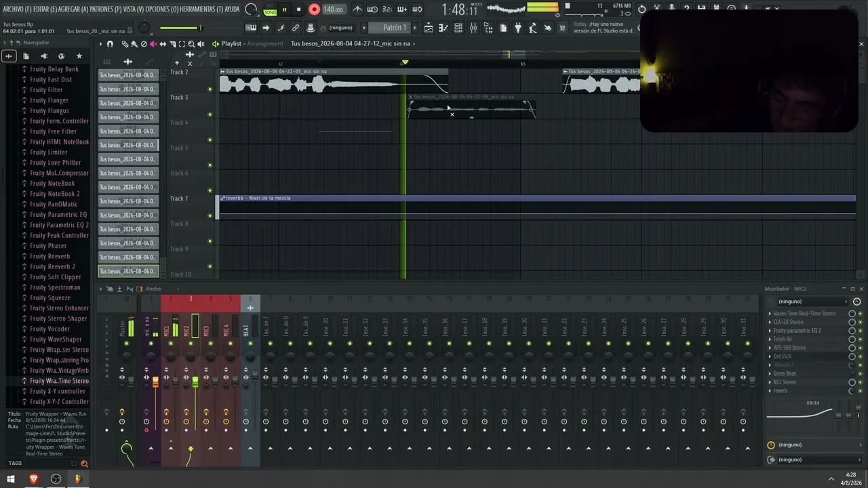Screen dimensions: 868x488
Task: Click the 140 tempo display
Action: tap(333, 9)
